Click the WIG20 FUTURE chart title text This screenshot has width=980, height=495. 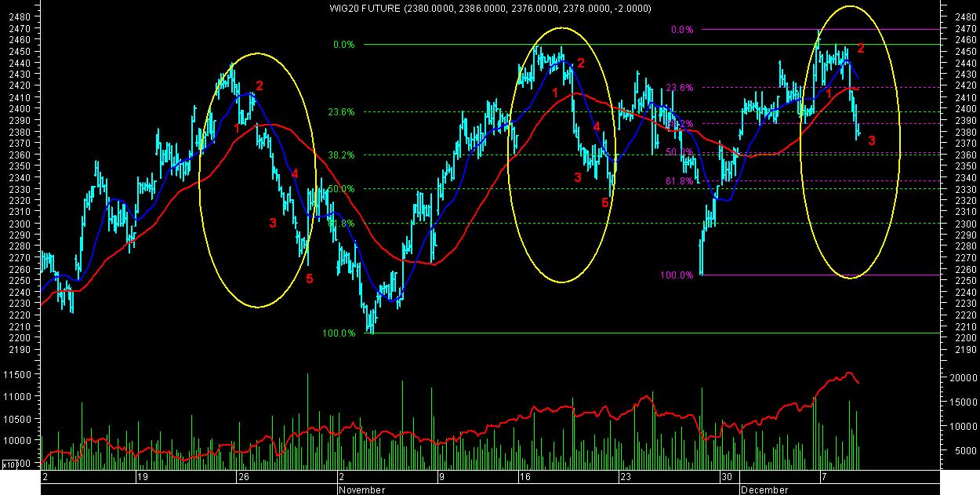(x=490, y=8)
